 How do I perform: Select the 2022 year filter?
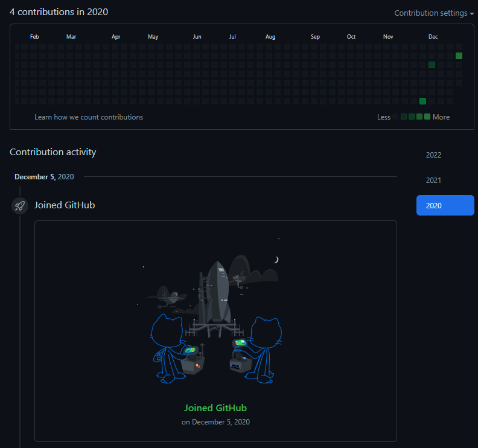click(433, 155)
